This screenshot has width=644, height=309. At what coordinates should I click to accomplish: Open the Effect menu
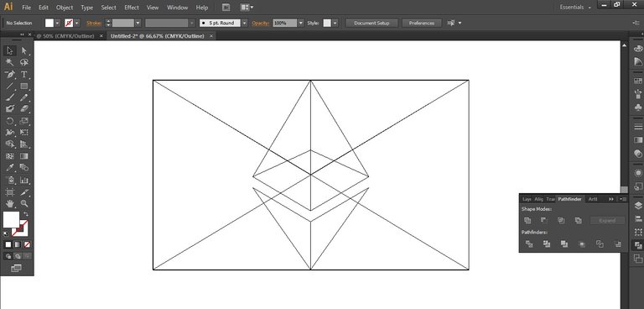[132, 8]
